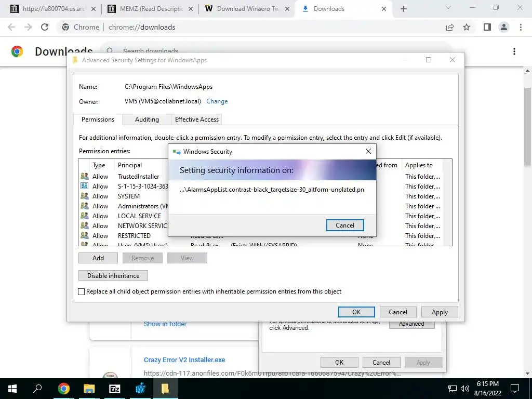Click Cancel in Windows Security dialog

pyautogui.click(x=345, y=225)
